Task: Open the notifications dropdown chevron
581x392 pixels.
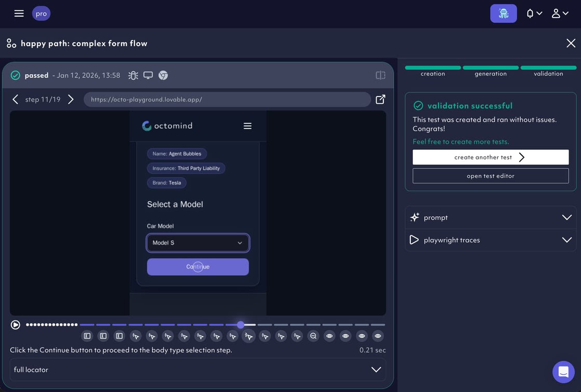Action: click(539, 13)
